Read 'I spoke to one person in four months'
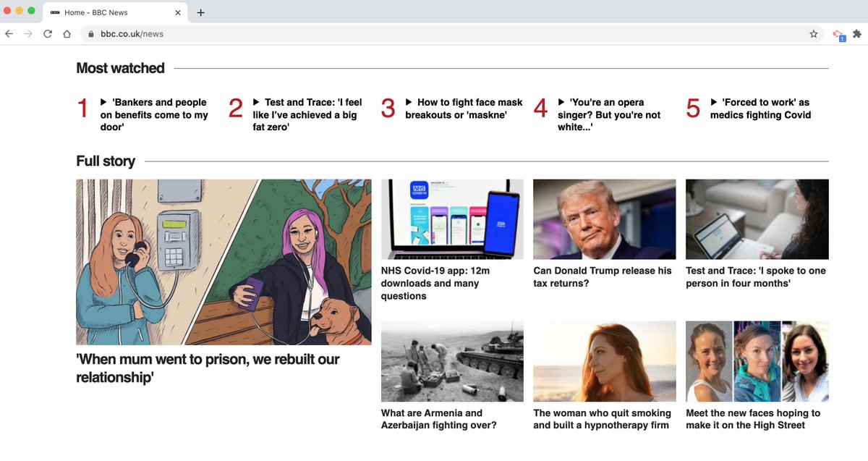The image size is (868, 461). pyautogui.click(x=756, y=277)
